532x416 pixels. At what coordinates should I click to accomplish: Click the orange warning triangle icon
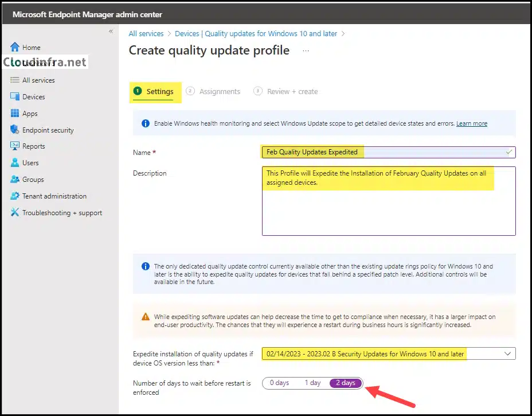tap(146, 317)
